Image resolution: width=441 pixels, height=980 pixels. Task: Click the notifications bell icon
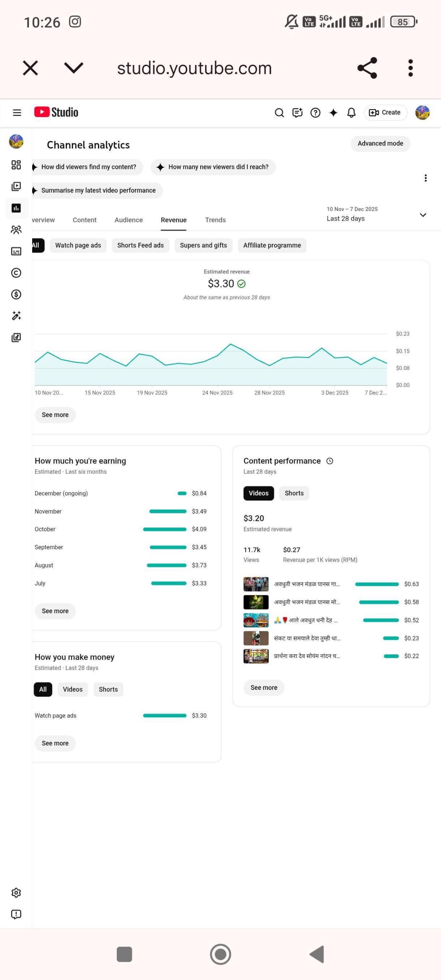coord(351,113)
